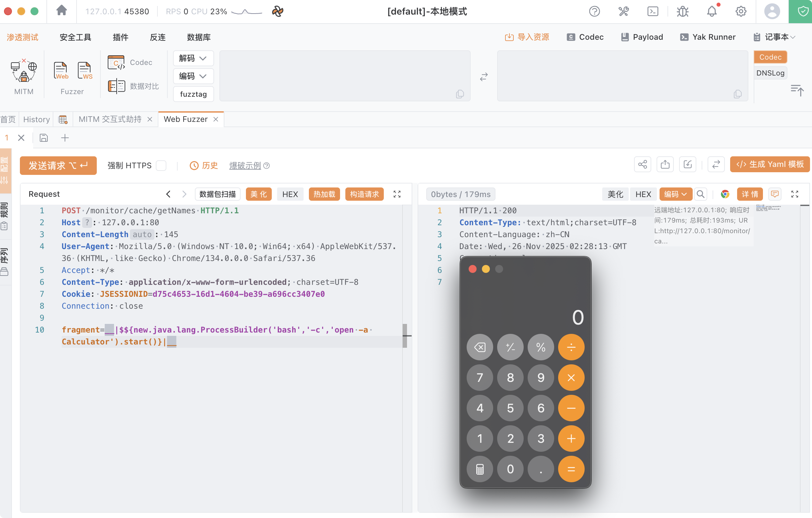Expand the request editor to fullscreen
Image resolution: width=812 pixels, height=518 pixels.
click(x=397, y=194)
